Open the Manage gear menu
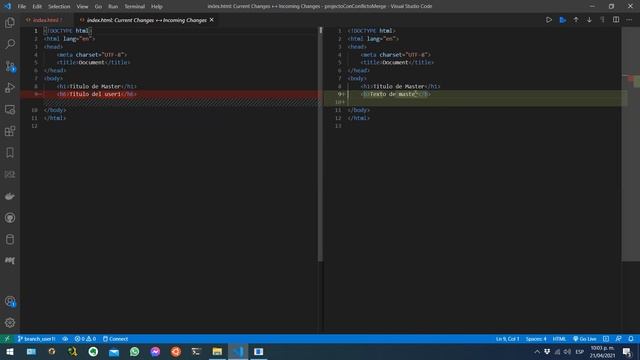 [x=10, y=323]
